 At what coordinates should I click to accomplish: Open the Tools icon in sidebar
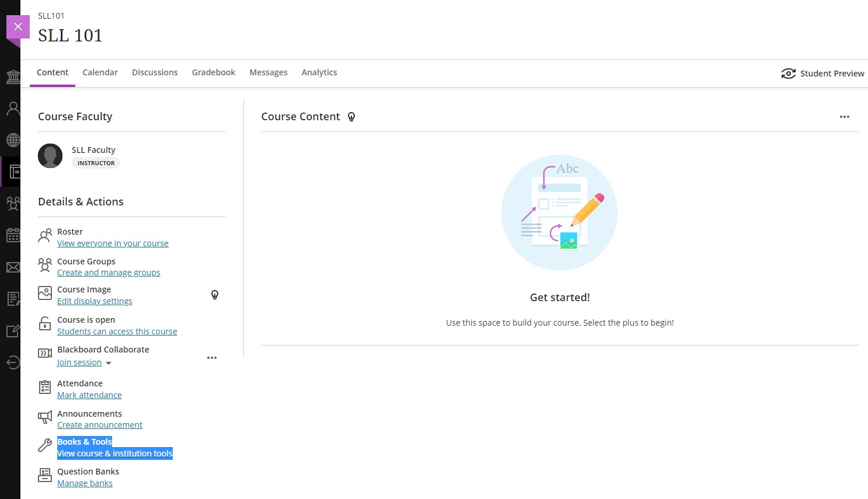click(x=13, y=331)
